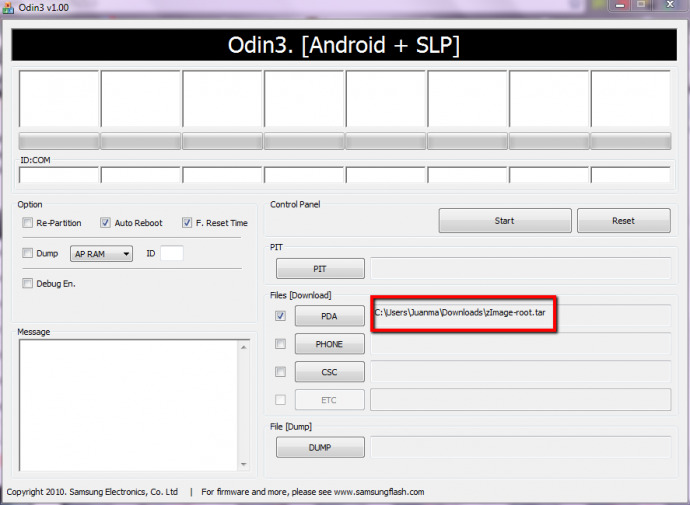Click the PDA file button
690x505 pixels.
tap(329, 316)
